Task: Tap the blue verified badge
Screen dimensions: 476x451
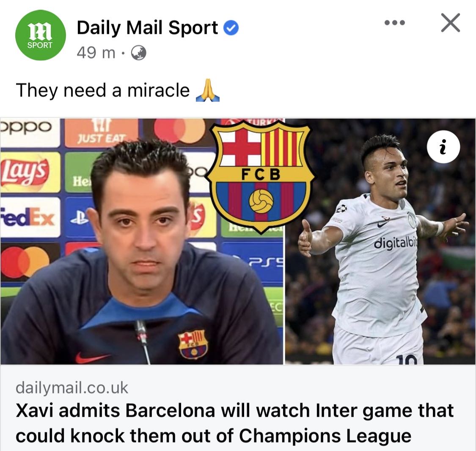Action: pyautogui.click(x=231, y=28)
